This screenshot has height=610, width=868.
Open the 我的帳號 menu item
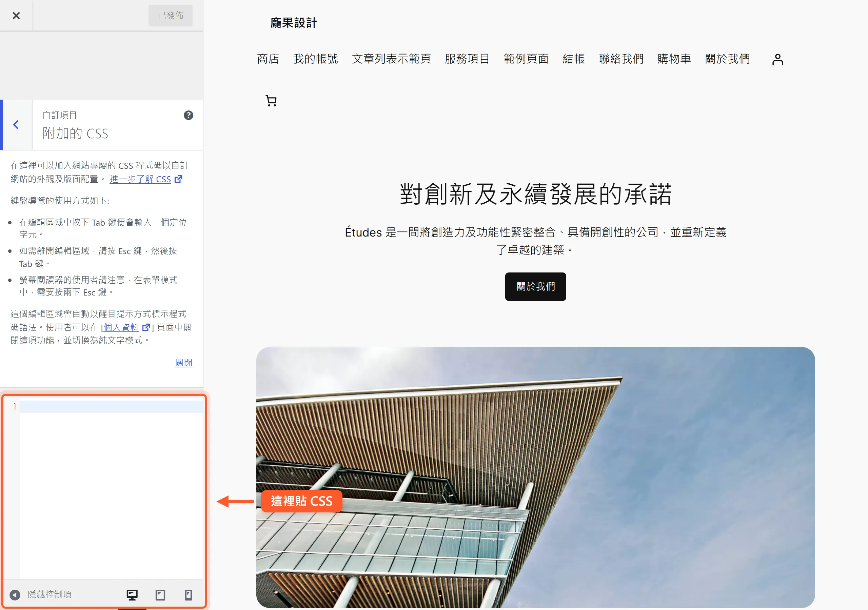click(x=316, y=59)
